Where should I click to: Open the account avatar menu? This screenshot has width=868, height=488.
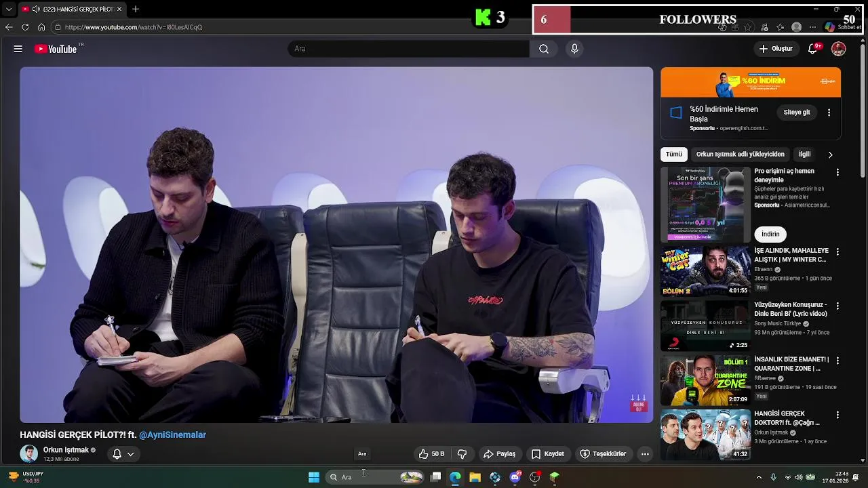839,49
